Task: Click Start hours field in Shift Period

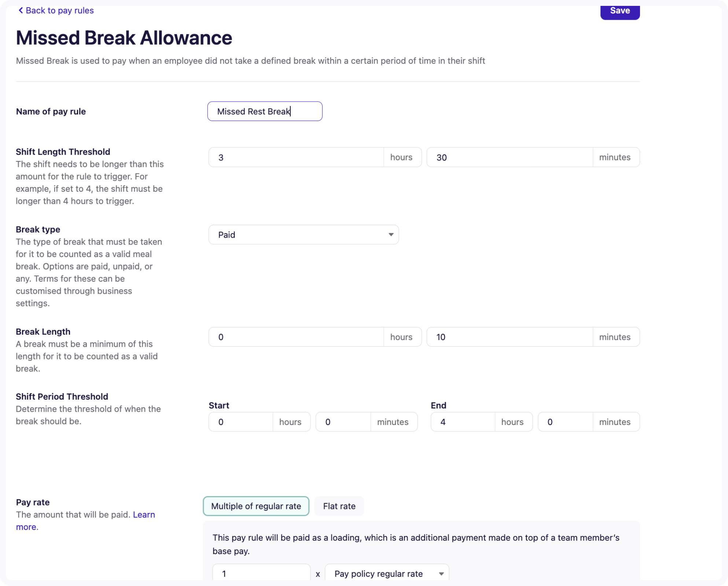Action: (x=240, y=422)
